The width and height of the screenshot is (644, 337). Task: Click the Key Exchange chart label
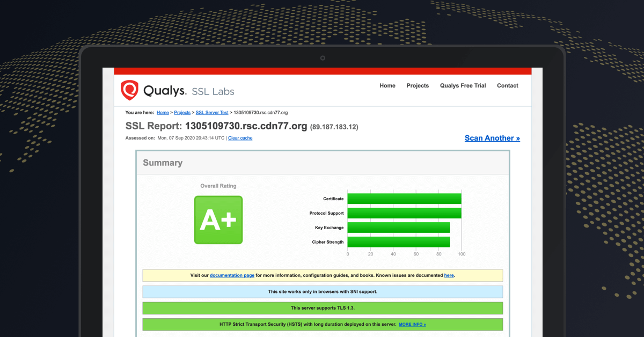[330, 228]
